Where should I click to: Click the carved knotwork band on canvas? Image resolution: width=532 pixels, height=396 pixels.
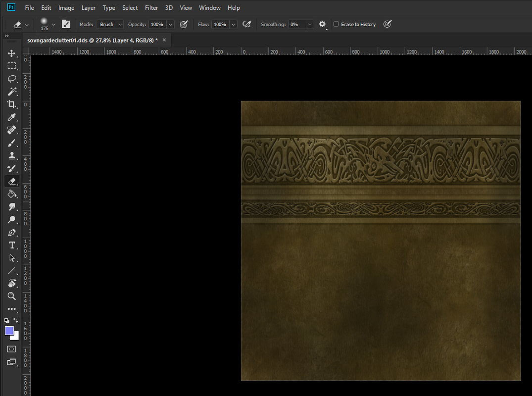tap(381, 160)
